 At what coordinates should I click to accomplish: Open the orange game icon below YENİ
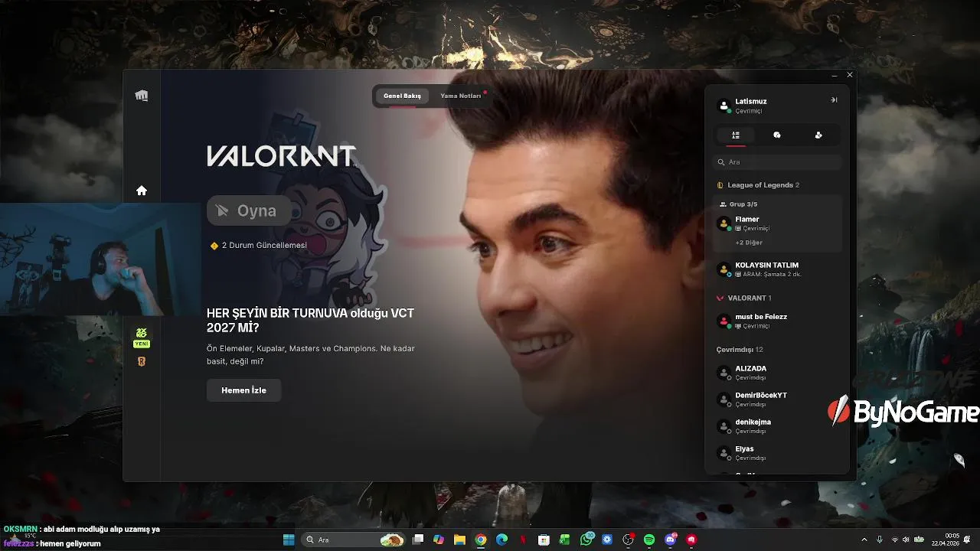click(142, 361)
